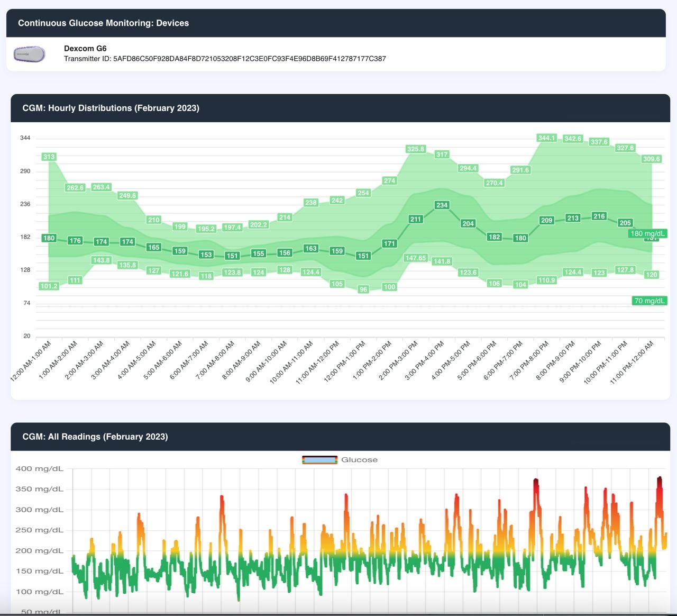Click the 147.65 lower data label
Image resolution: width=677 pixels, height=616 pixels.
tap(416, 258)
